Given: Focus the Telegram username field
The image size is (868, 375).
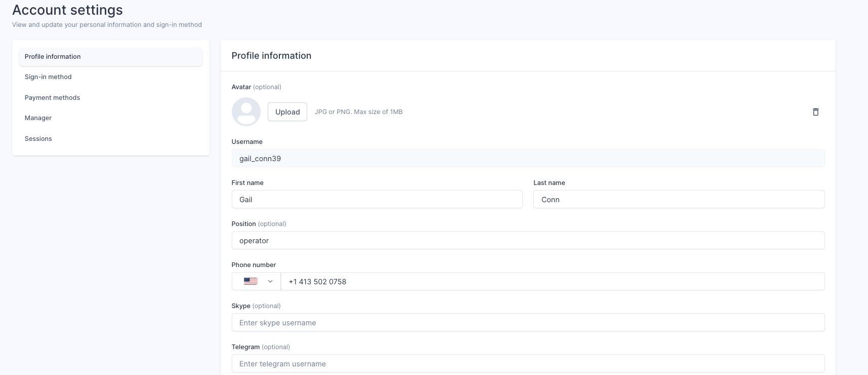Looking at the screenshot, I should click(528, 363).
